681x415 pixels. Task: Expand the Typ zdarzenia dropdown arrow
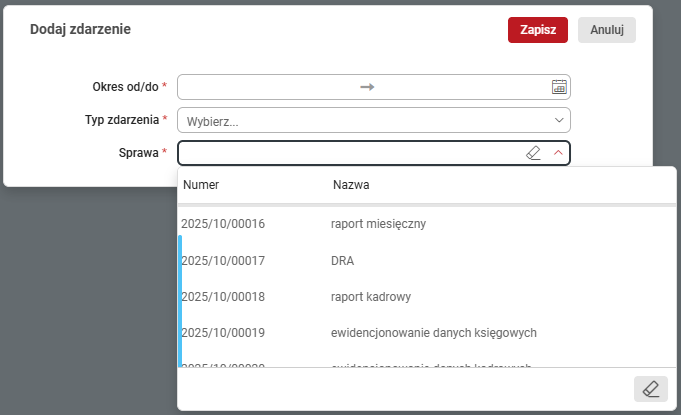coord(559,120)
